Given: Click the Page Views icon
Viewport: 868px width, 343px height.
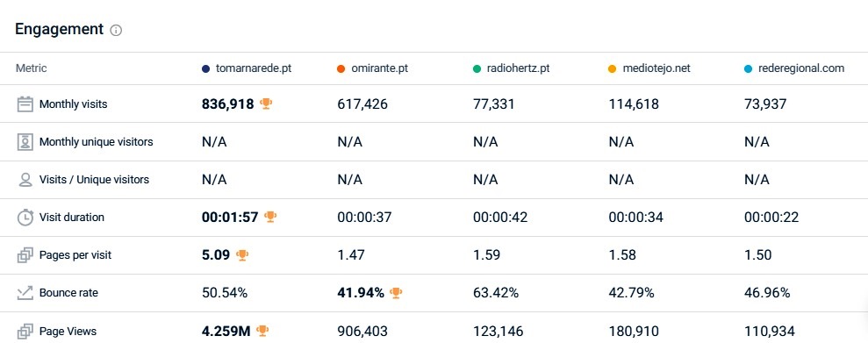Looking at the screenshot, I should pos(25,332).
